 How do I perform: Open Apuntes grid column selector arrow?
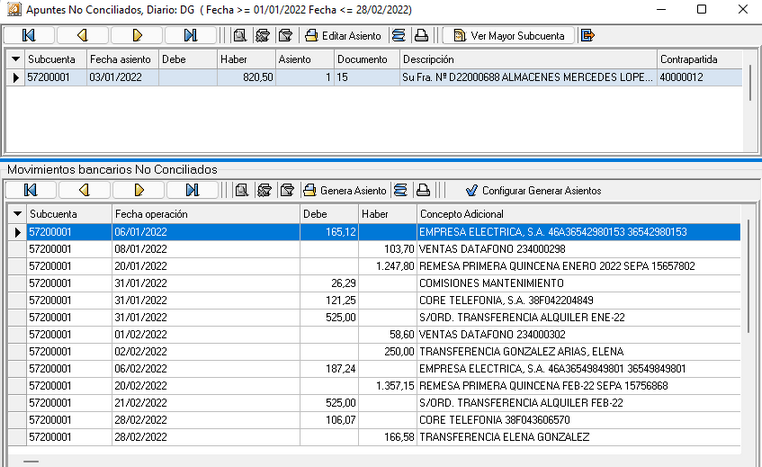(x=16, y=59)
